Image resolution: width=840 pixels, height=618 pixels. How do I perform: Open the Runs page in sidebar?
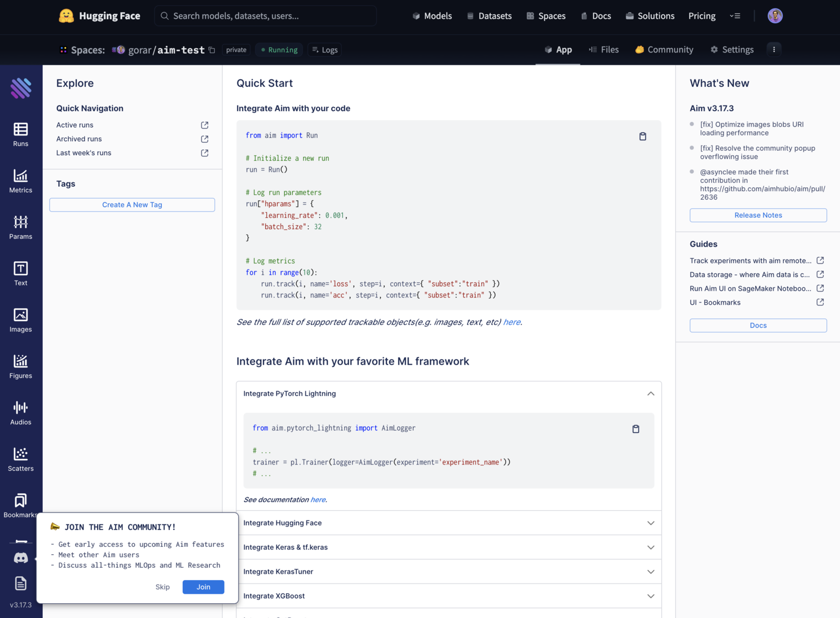(21, 134)
